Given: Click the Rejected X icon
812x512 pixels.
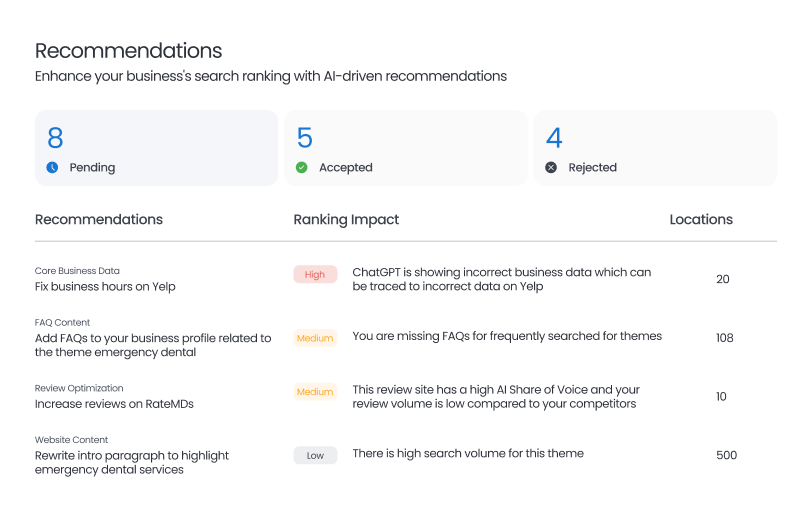Looking at the screenshot, I should (551, 168).
